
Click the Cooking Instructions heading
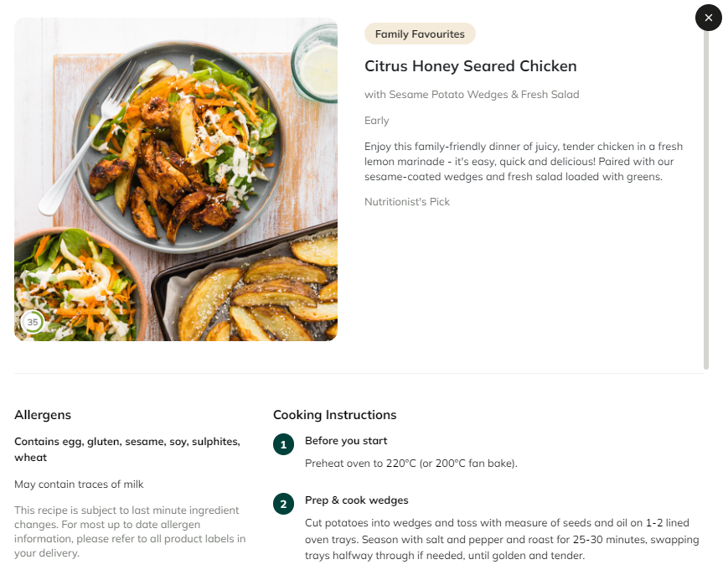click(x=335, y=415)
